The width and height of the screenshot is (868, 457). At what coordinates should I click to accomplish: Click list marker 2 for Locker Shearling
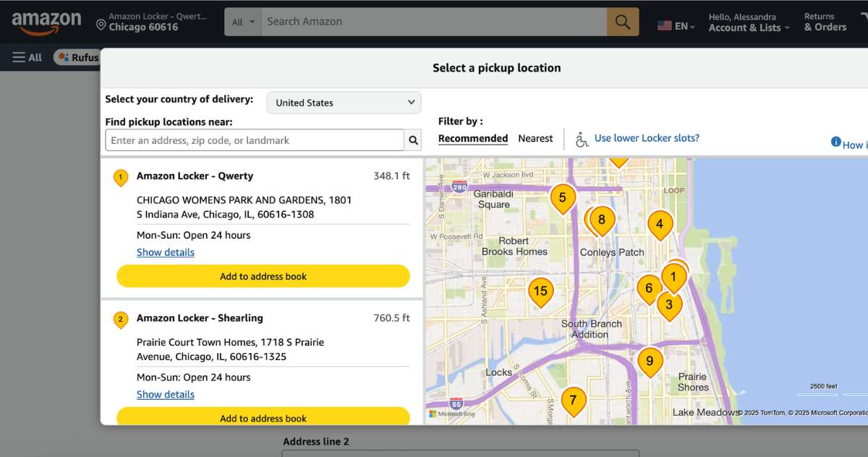pyautogui.click(x=121, y=320)
